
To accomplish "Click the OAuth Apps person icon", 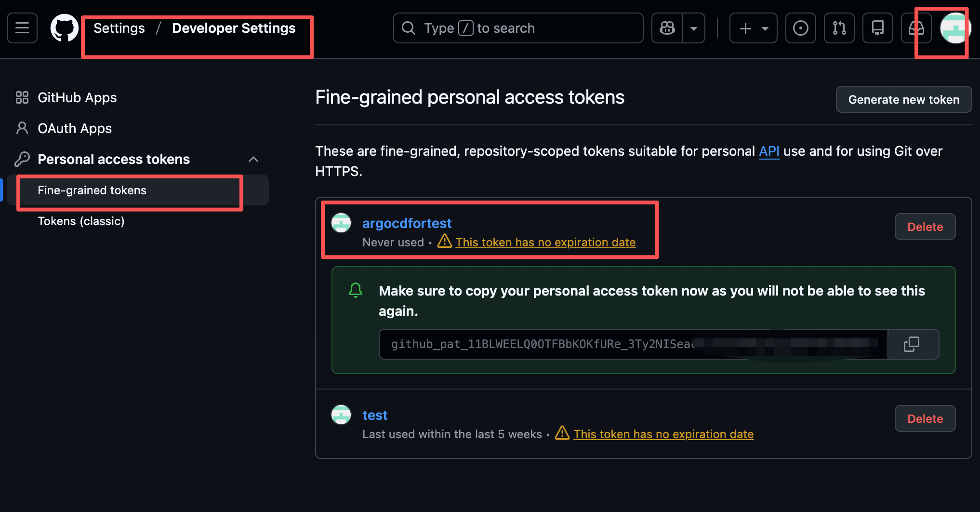I will point(22,128).
